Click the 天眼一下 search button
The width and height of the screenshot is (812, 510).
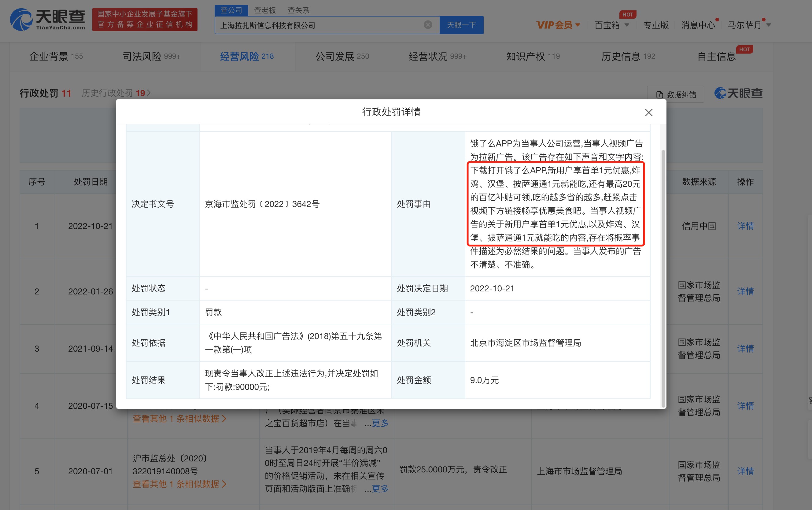click(461, 25)
